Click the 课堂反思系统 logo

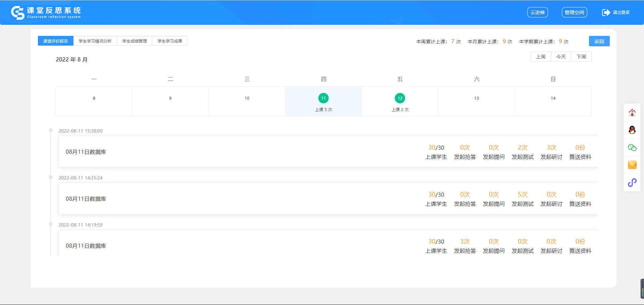46,12
